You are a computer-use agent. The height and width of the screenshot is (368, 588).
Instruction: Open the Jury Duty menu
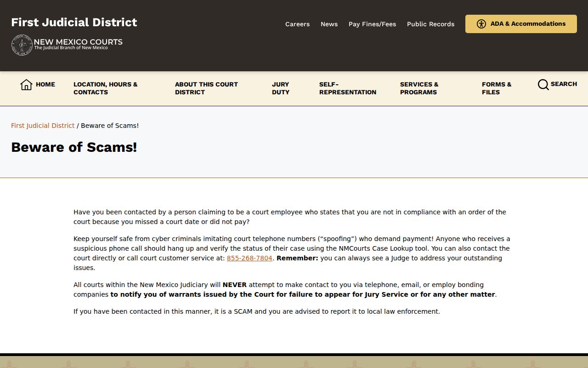coord(281,88)
